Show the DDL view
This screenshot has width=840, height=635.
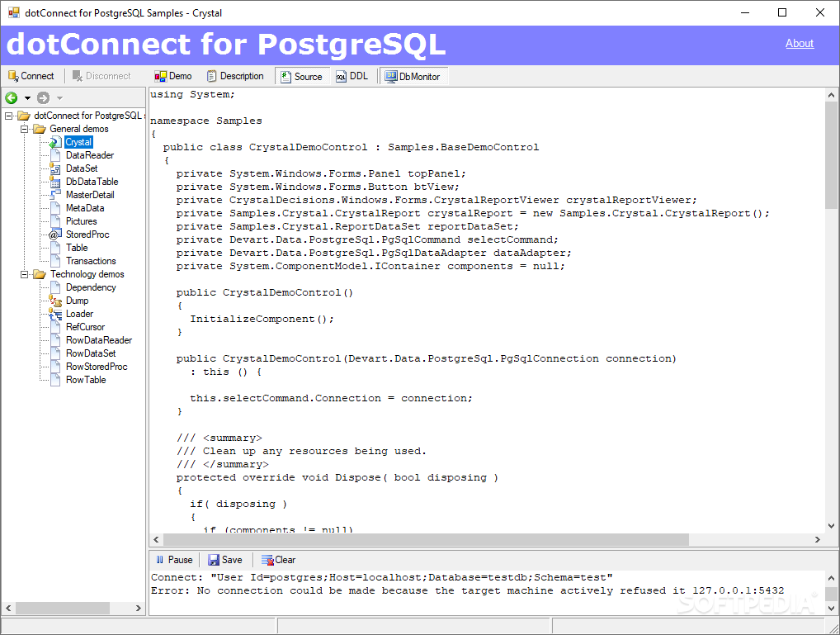tap(352, 76)
